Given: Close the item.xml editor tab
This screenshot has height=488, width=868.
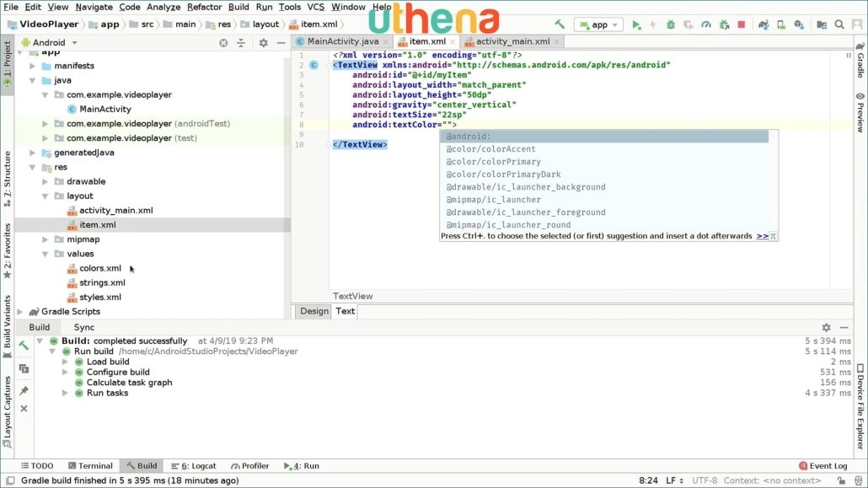Looking at the screenshot, I should coord(453,41).
